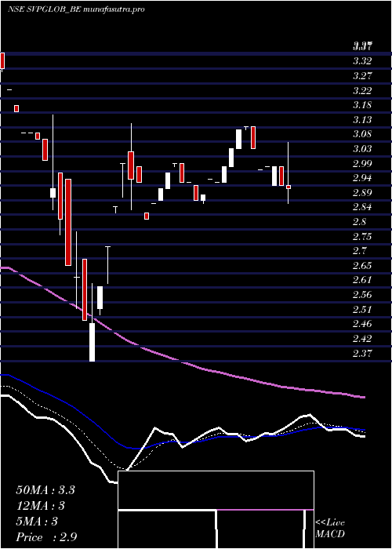Click the Price : 2.9 readout
Image resolution: width=392 pixels, height=549 pixels.
coord(46,537)
